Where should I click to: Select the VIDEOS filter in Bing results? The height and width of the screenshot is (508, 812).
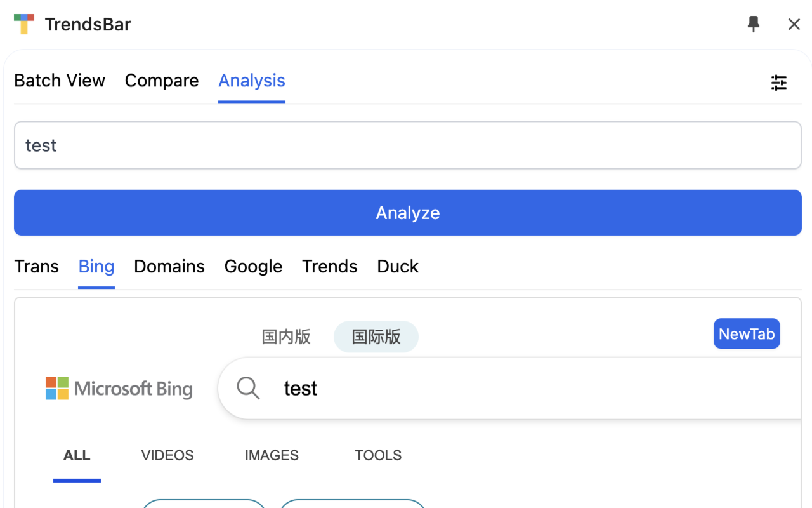click(167, 455)
